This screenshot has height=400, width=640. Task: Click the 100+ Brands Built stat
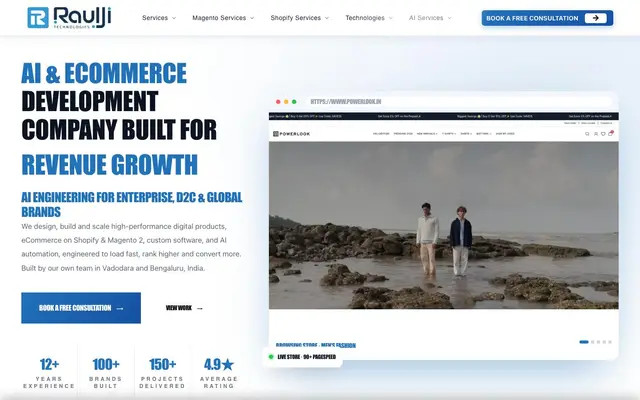coord(106,374)
